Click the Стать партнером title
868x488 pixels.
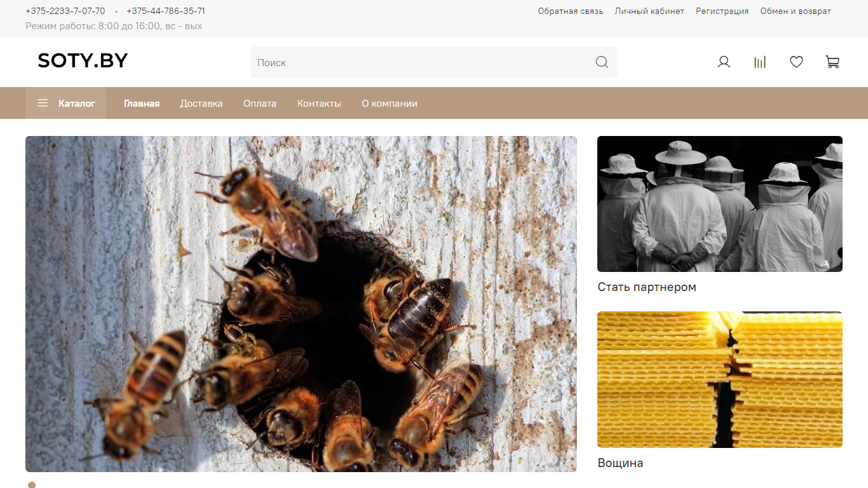click(x=647, y=287)
